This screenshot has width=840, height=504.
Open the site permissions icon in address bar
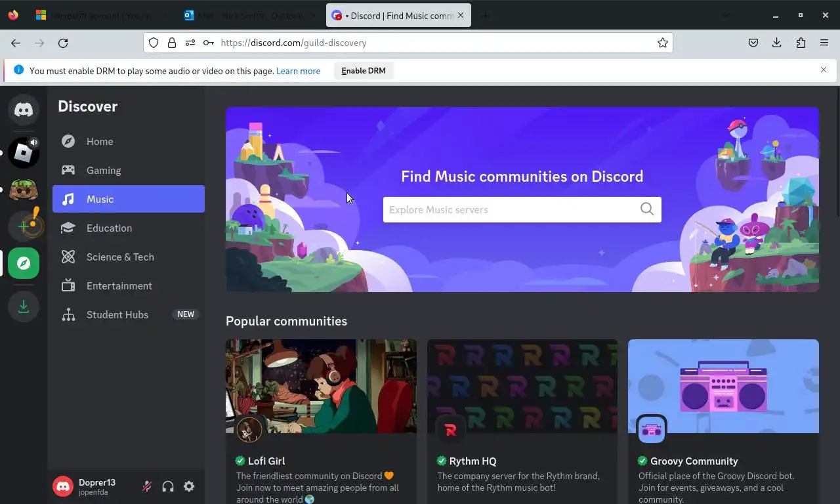[x=190, y=43]
